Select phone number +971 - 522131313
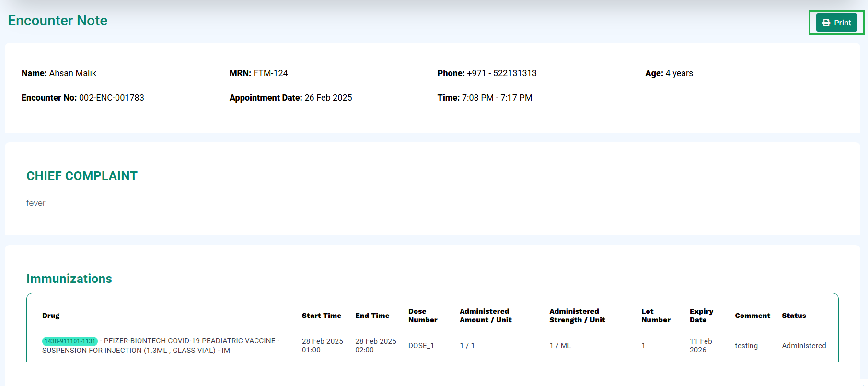 502,73
